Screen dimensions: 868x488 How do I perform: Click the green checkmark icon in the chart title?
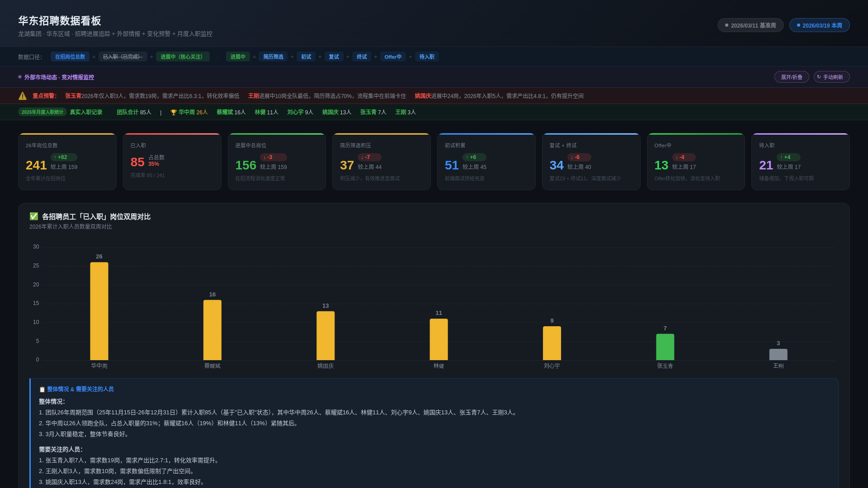(33, 216)
